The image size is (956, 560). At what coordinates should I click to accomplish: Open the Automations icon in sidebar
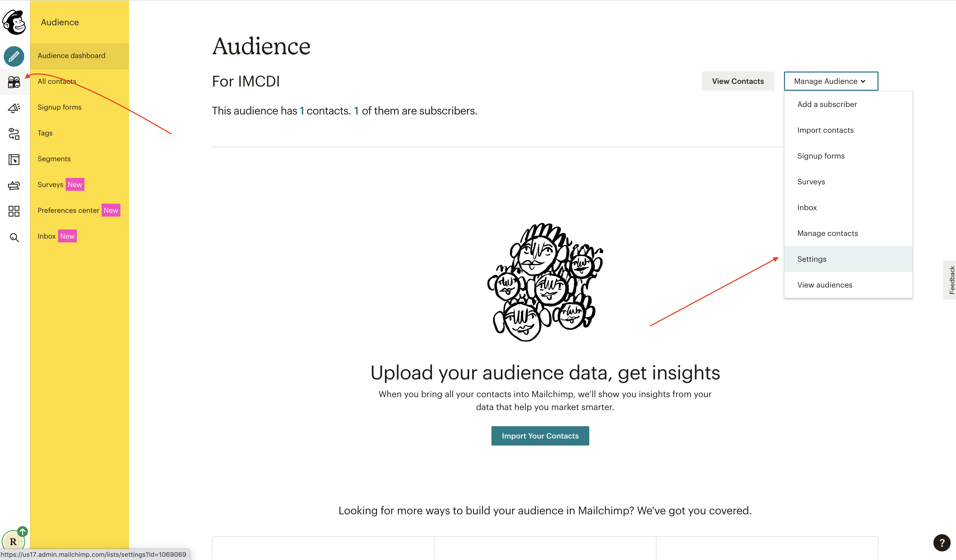click(14, 134)
